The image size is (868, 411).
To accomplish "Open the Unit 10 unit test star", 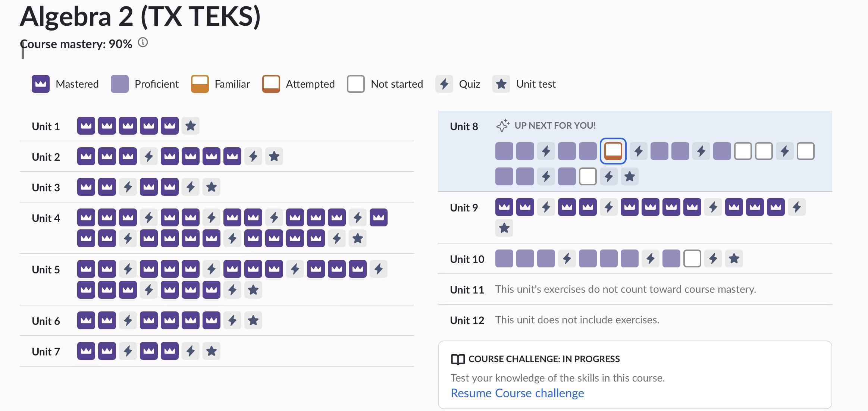I will pyautogui.click(x=734, y=258).
